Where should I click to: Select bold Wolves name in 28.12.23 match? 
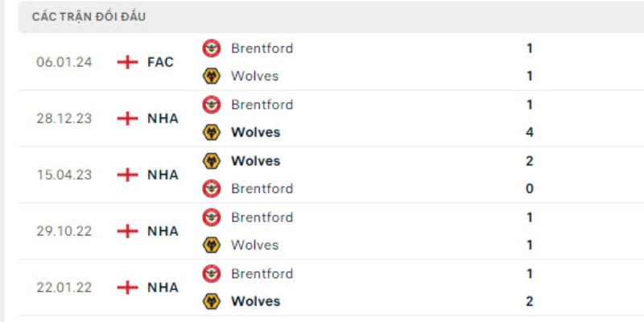coord(255,133)
